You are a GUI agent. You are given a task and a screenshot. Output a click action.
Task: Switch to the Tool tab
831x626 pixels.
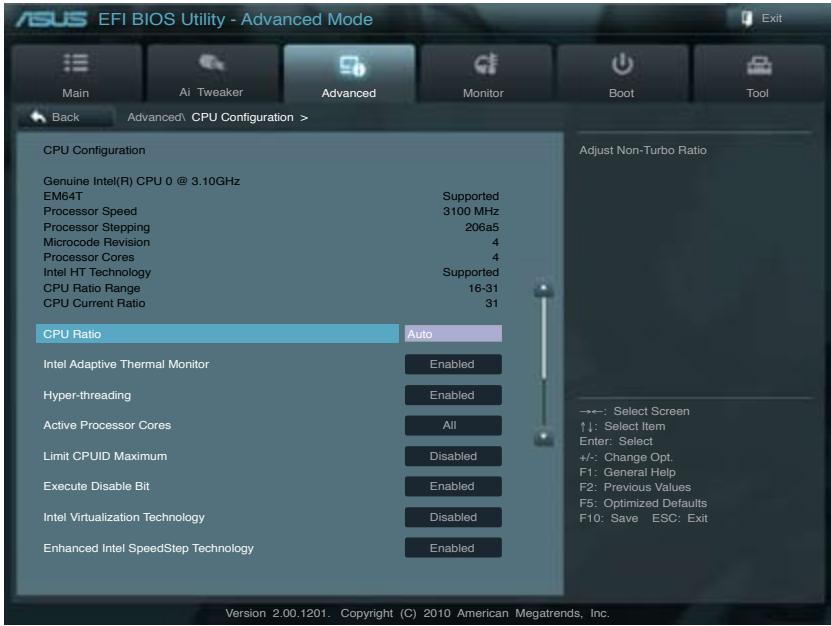(759, 73)
